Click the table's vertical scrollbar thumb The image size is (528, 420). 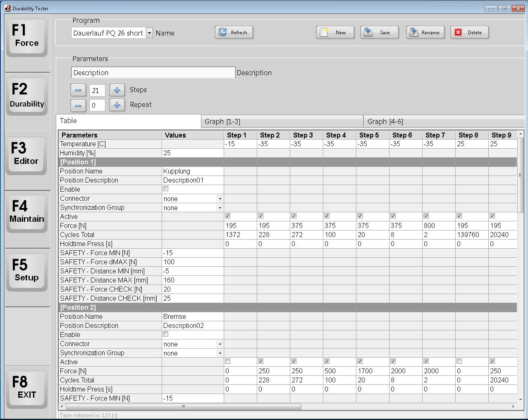521,175
